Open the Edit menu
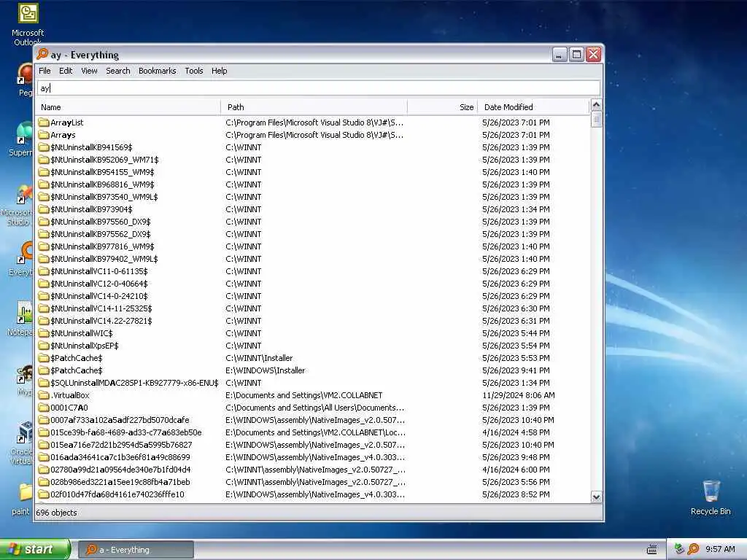 [66, 71]
